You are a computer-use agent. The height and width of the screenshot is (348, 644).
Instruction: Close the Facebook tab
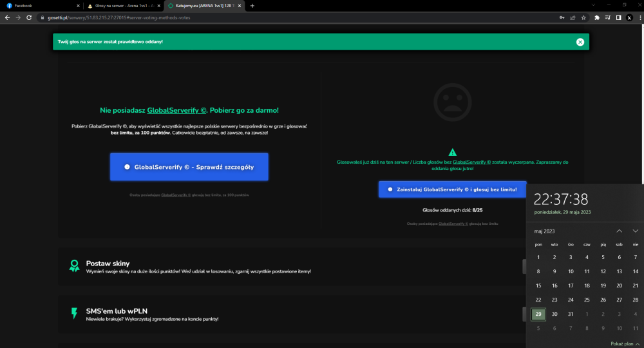tap(78, 6)
